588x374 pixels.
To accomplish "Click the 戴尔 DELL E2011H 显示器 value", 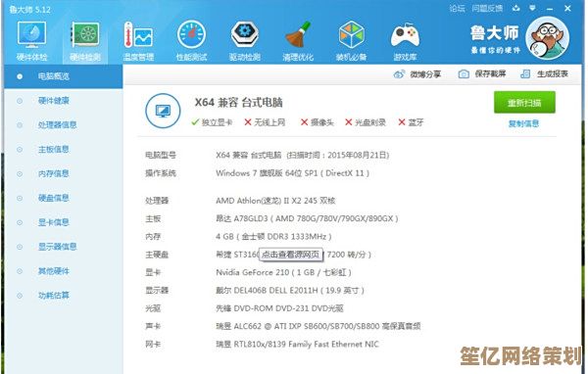I will (290, 291).
